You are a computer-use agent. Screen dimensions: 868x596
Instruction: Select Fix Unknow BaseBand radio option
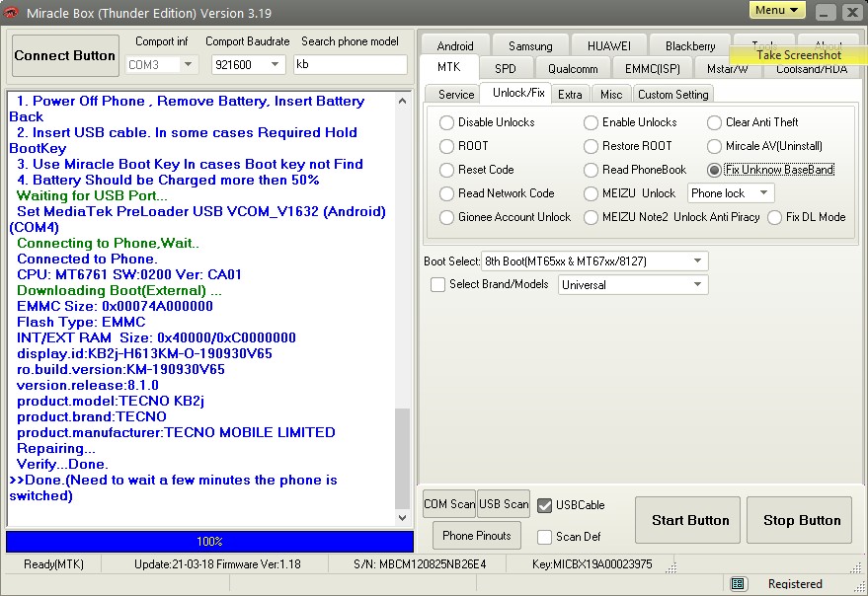(x=714, y=170)
